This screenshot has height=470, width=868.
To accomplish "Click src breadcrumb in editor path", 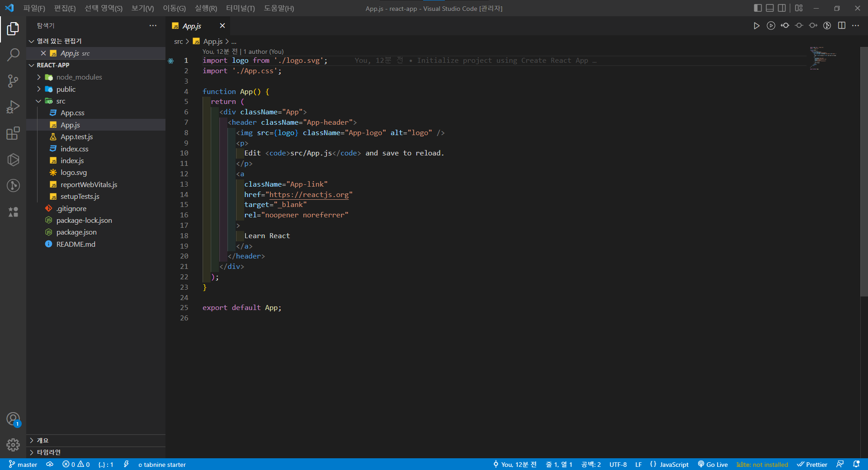I will [179, 42].
